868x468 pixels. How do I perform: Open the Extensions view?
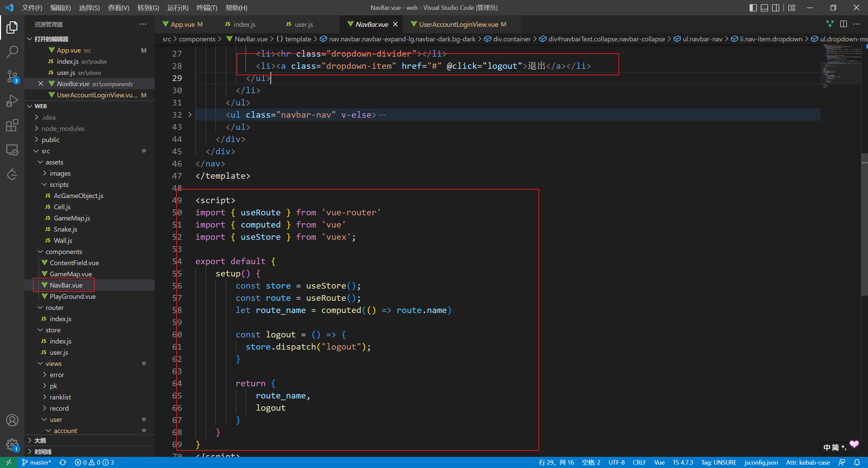(12, 125)
